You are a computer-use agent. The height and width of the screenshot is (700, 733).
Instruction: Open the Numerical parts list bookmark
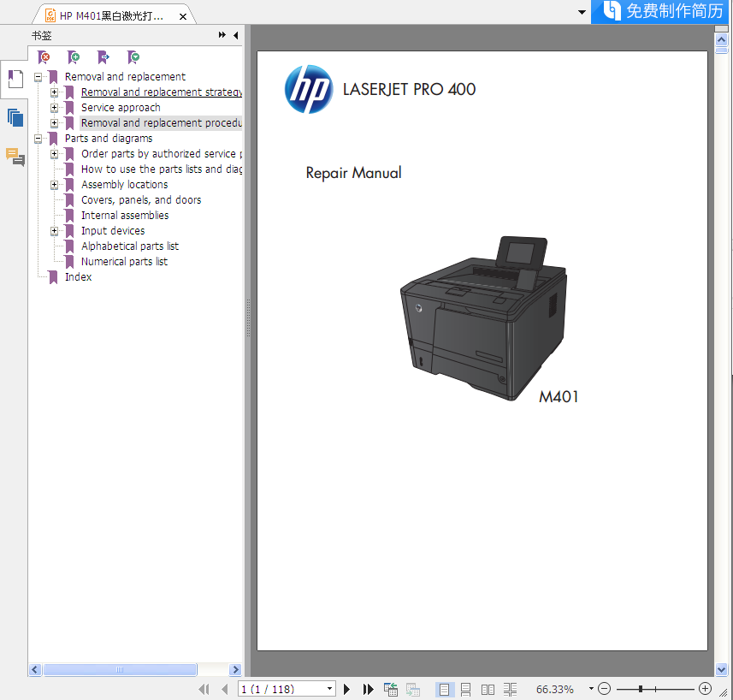tap(124, 262)
